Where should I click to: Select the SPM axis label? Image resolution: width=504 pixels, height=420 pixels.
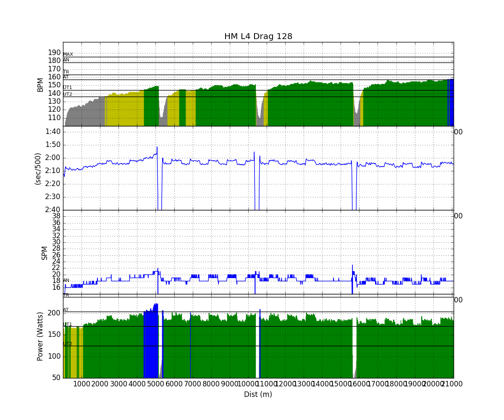coord(45,253)
